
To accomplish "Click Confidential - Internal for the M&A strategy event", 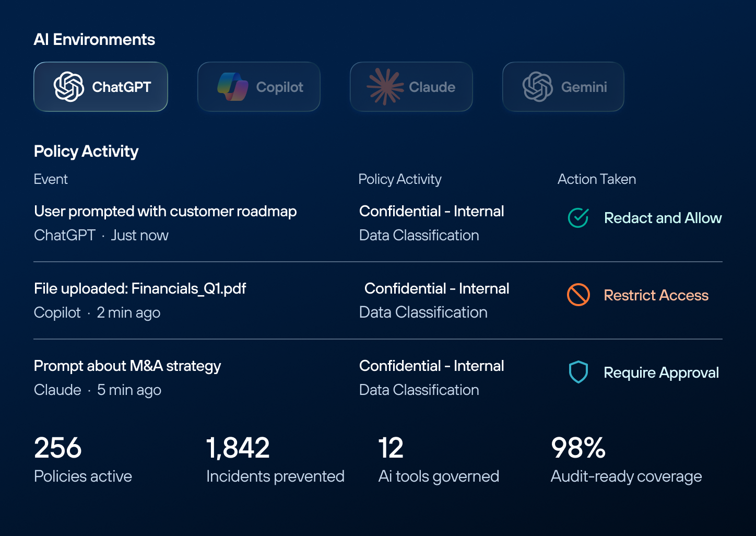I will point(432,366).
